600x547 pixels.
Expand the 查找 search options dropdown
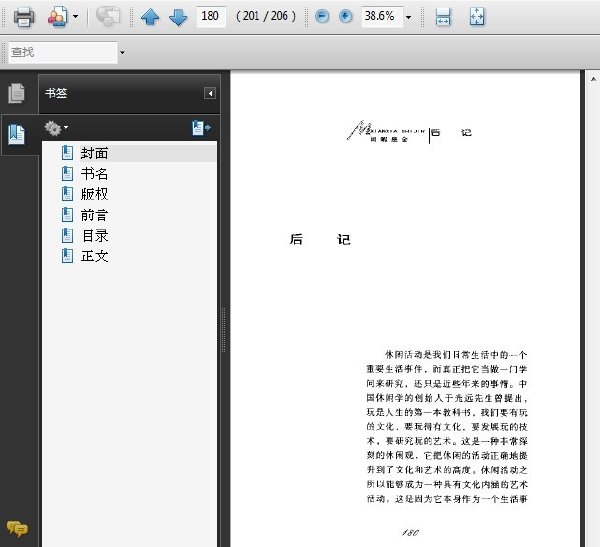click(x=122, y=52)
